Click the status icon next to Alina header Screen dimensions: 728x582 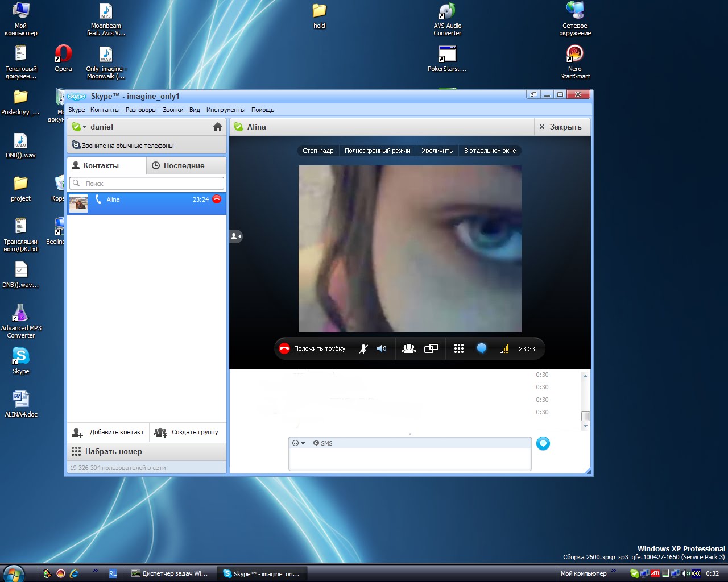click(238, 127)
